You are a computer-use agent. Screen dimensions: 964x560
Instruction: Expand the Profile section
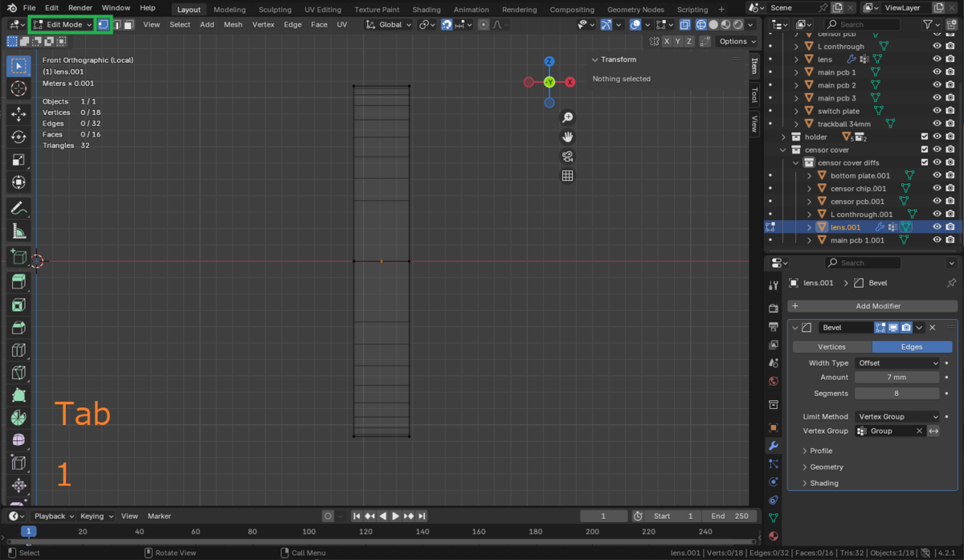point(820,451)
